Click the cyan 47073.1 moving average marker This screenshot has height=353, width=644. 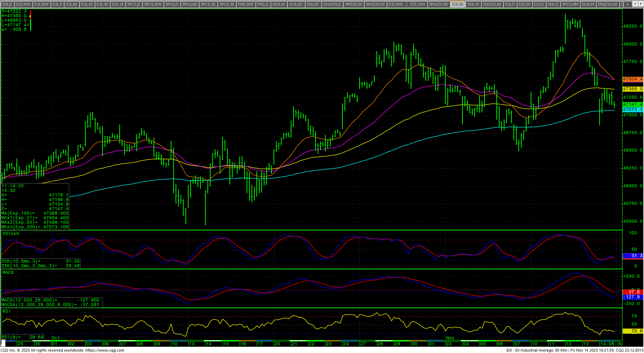click(x=632, y=110)
